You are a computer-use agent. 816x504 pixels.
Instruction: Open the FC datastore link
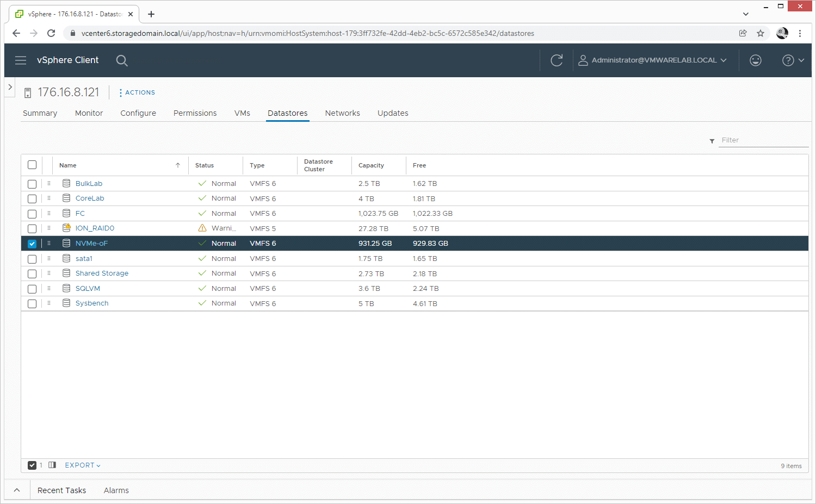[80, 214]
